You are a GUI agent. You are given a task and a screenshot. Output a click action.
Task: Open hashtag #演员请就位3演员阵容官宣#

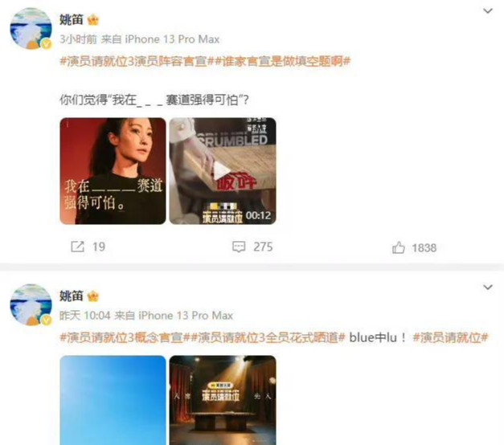137,61
